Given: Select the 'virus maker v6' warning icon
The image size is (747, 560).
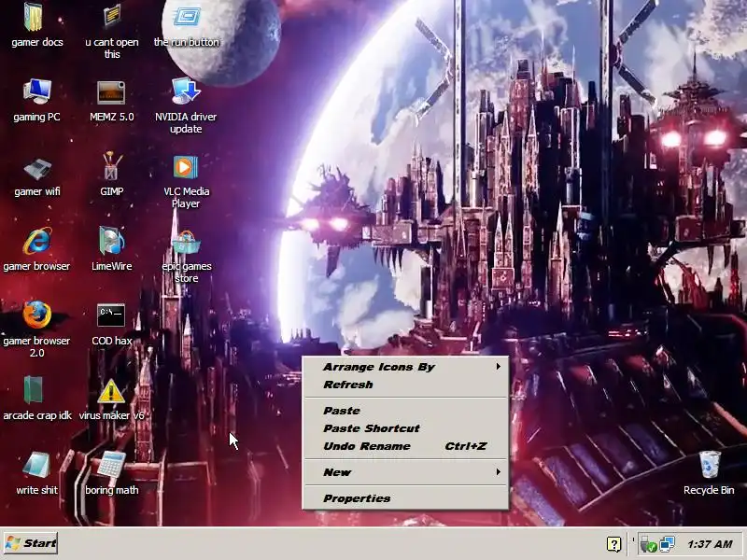Looking at the screenshot, I should coord(111,391).
